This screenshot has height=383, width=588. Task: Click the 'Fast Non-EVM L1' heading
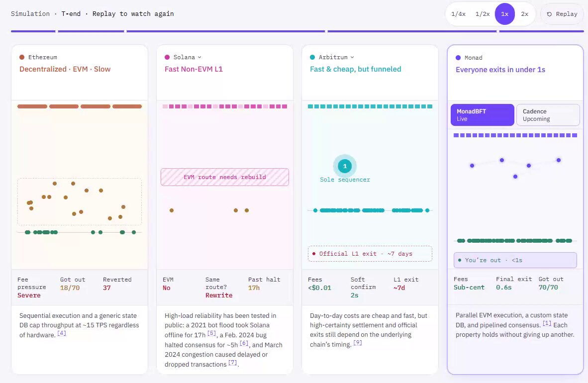[194, 69]
